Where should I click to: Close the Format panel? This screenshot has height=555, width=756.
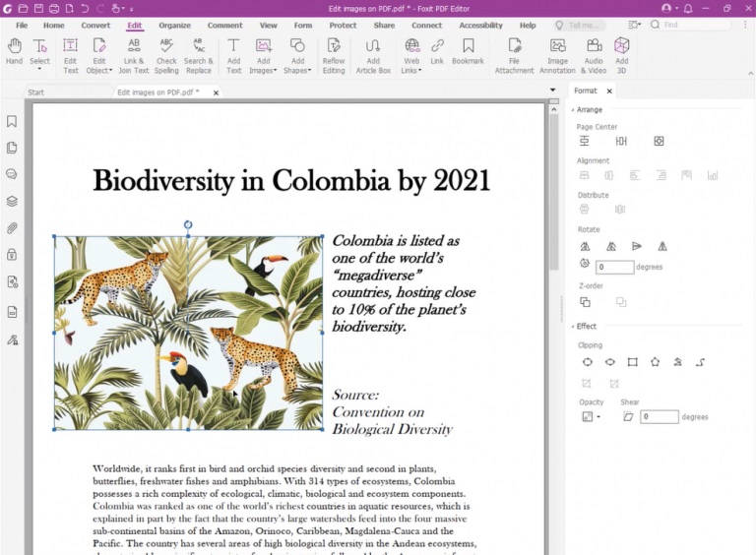pyautogui.click(x=609, y=91)
